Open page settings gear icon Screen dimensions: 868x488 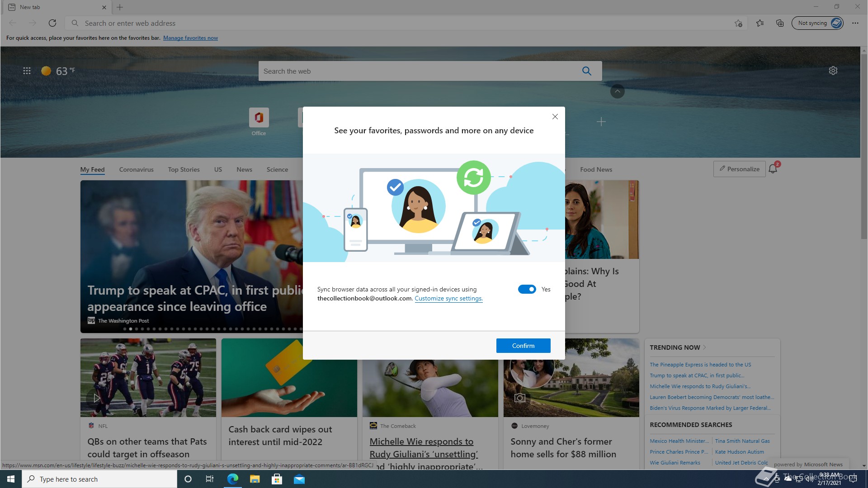pyautogui.click(x=833, y=70)
